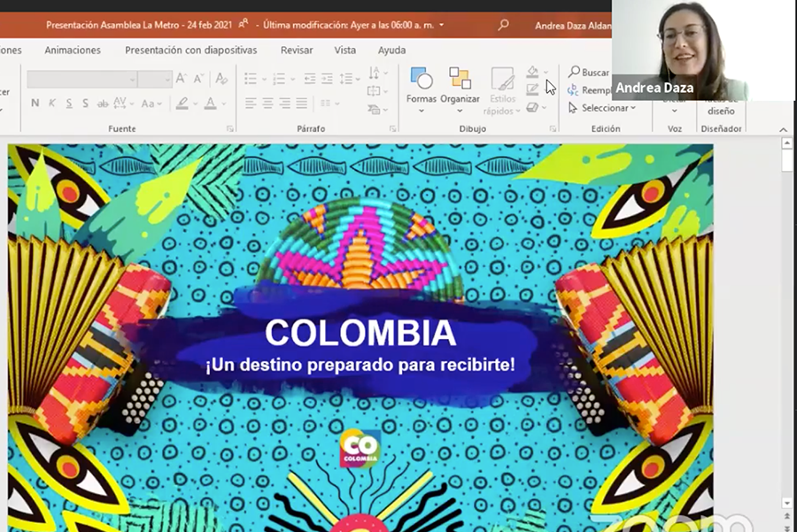This screenshot has height=532, width=797.
Task: Click the shared file people icon
Action: tap(244, 24)
